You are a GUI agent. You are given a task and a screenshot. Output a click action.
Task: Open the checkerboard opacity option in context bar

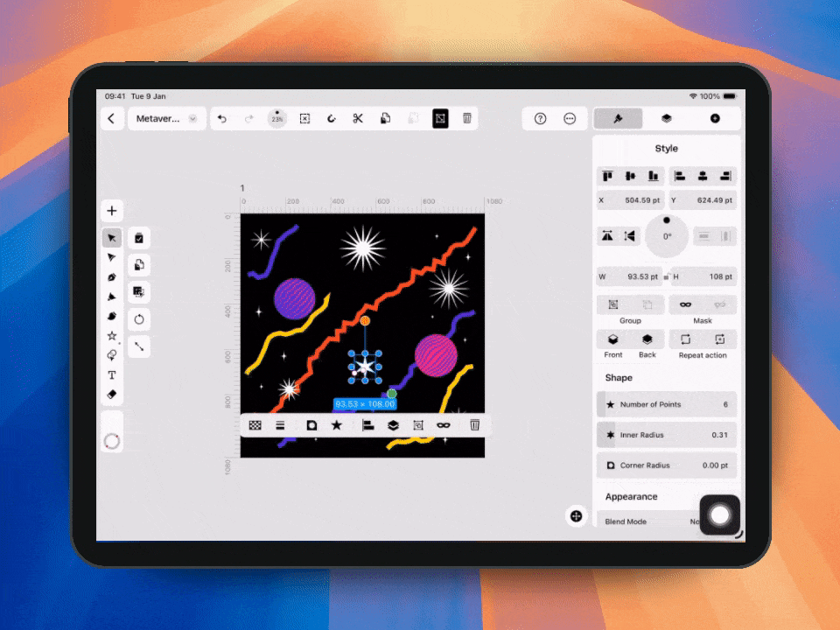point(255,425)
